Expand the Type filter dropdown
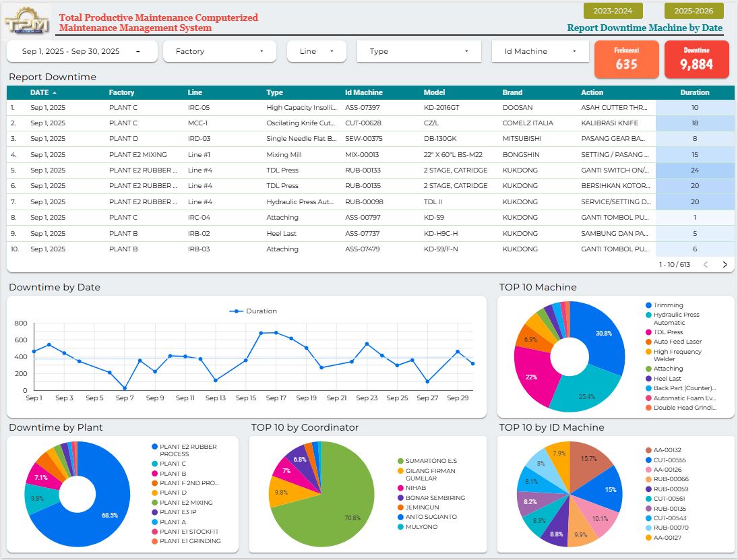 [x=419, y=51]
